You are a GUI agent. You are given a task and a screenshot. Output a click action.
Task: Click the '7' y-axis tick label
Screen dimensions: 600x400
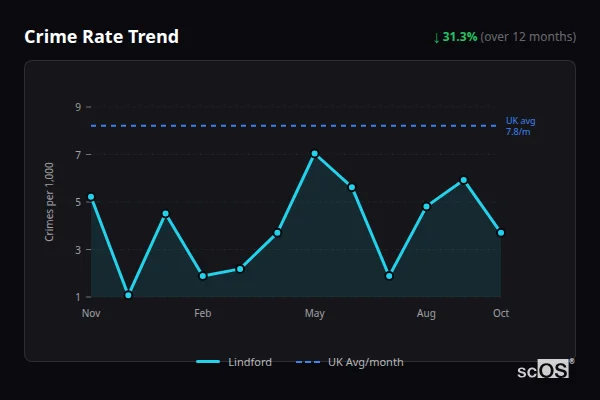click(x=78, y=155)
